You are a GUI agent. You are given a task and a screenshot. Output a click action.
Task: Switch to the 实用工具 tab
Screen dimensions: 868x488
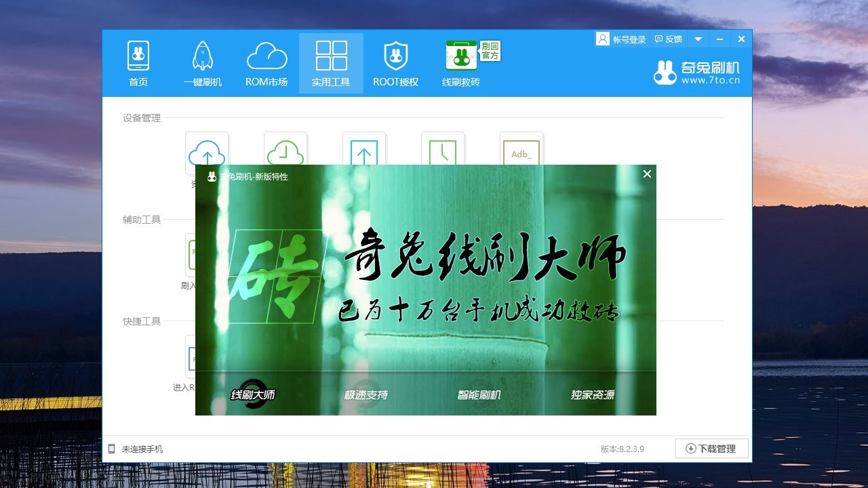(330, 63)
